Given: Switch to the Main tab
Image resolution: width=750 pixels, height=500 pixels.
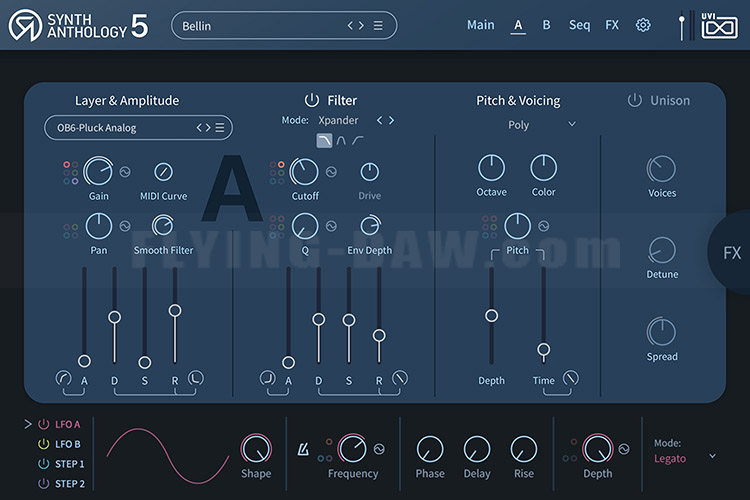Looking at the screenshot, I should tap(481, 25).
